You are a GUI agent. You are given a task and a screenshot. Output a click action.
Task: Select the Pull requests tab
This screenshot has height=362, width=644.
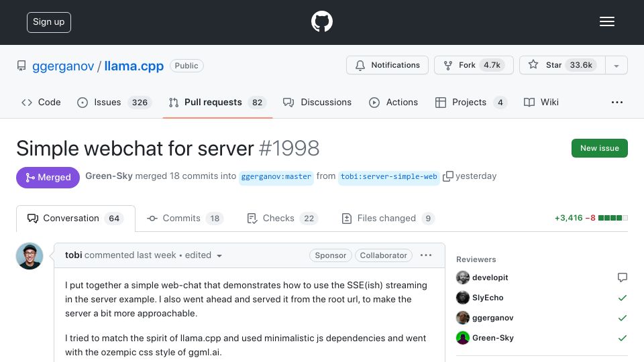point(217,102)
